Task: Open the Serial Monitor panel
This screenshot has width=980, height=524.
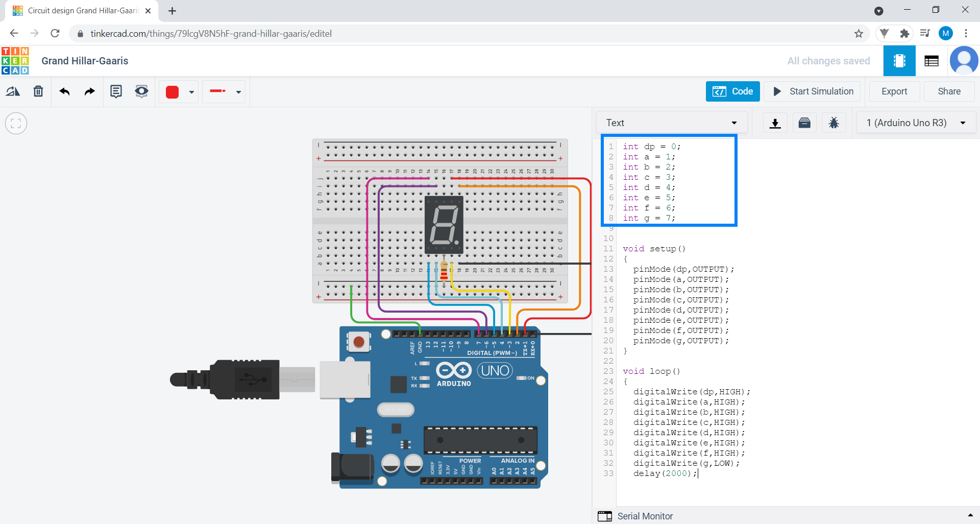Action: pos(635,516)
